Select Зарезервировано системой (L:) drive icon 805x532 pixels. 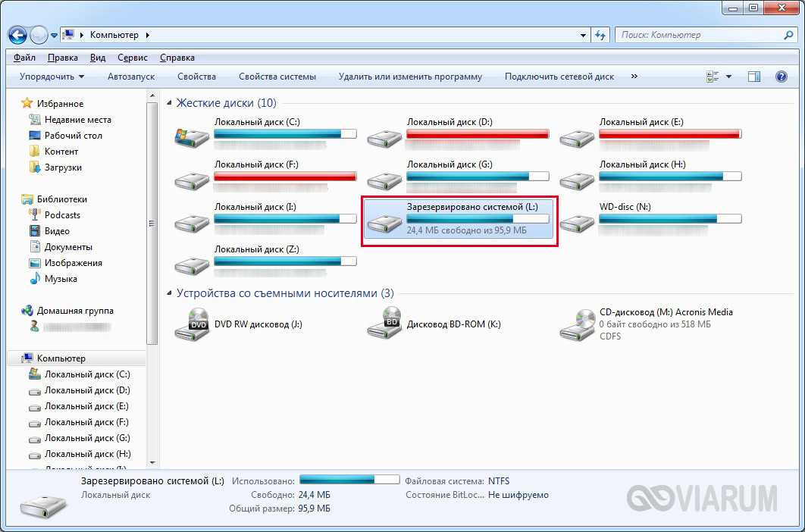tap(384, 224)
